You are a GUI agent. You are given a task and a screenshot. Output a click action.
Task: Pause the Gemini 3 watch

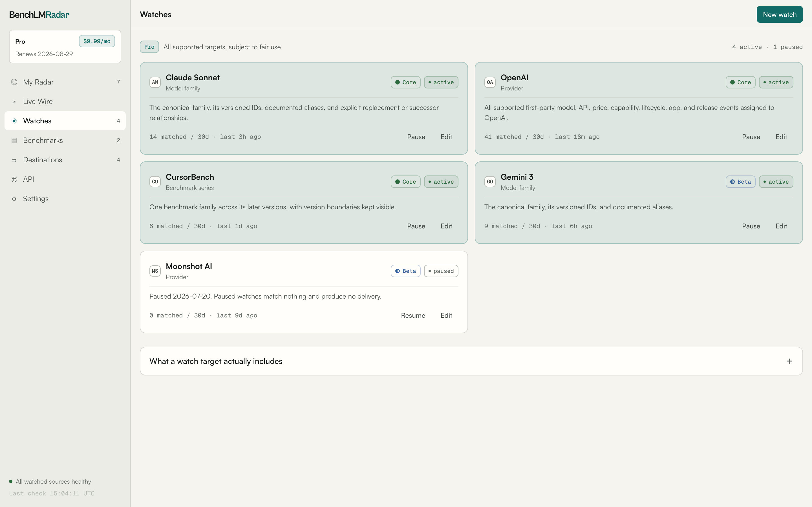pyautogui.click(x=751, y=226)
